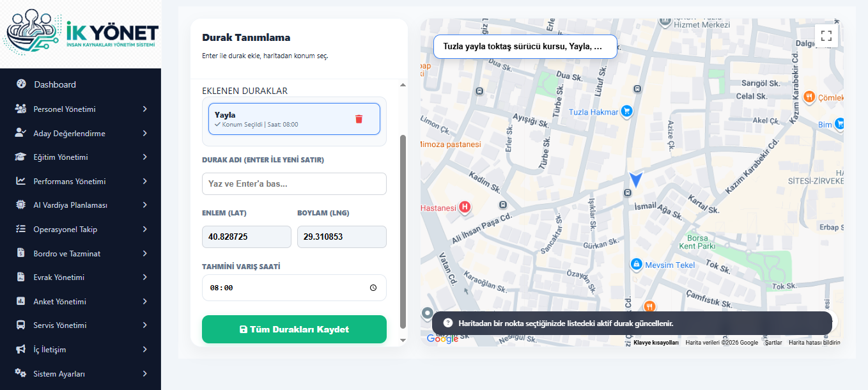Click Tüm Durakları Kaydet button
Screen dimensions: 868x390
pyautogui.click(x=294, y=329)
